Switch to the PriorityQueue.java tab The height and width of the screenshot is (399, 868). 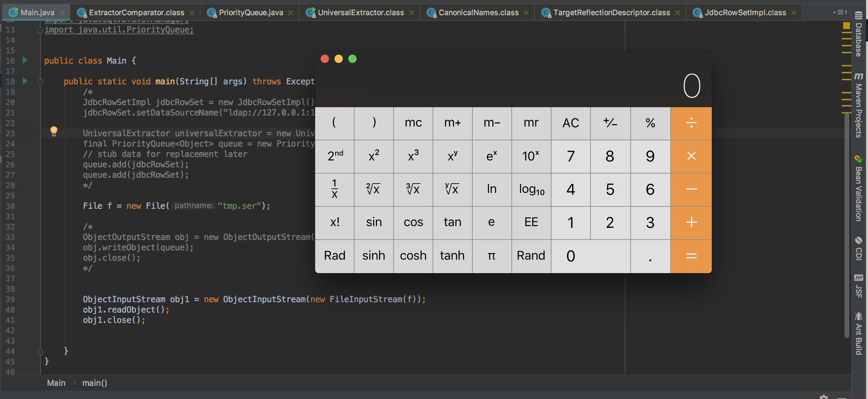click(251, 13)
